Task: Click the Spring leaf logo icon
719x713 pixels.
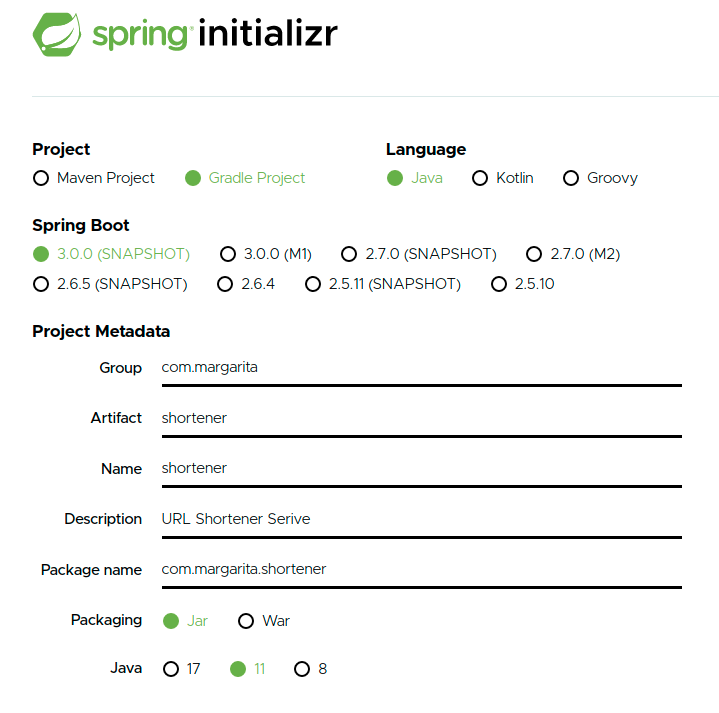Action: click(57, 33)
